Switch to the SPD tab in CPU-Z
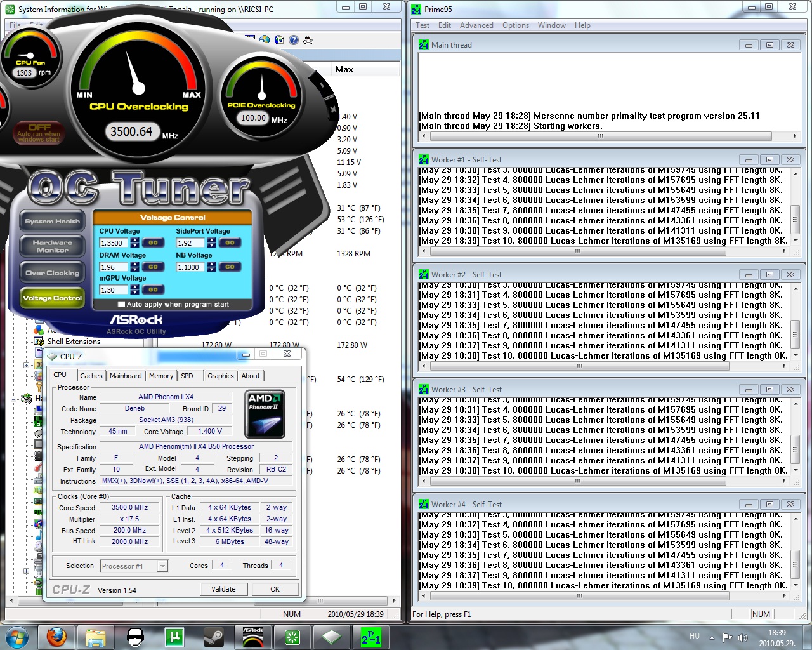Viewport: 812px width, 650px height. tap(187, 376)
